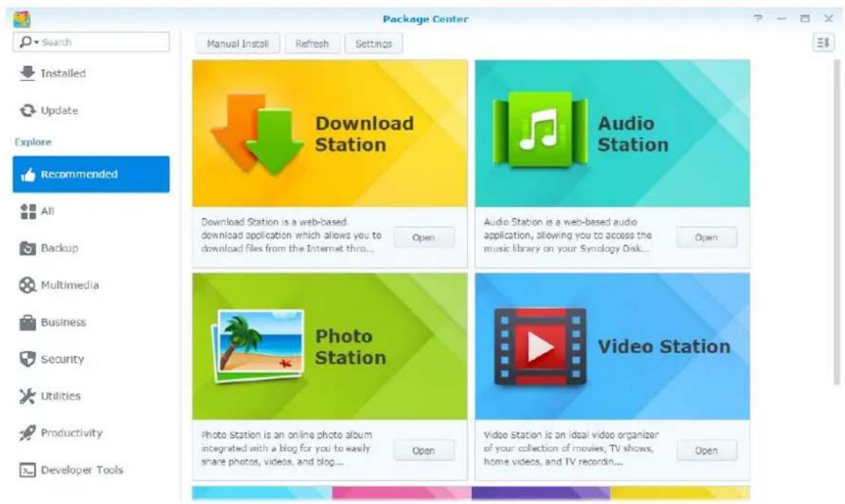845x504 pixels.
Task: Browse the Multimedia category
Action: [x=91, y=285]
